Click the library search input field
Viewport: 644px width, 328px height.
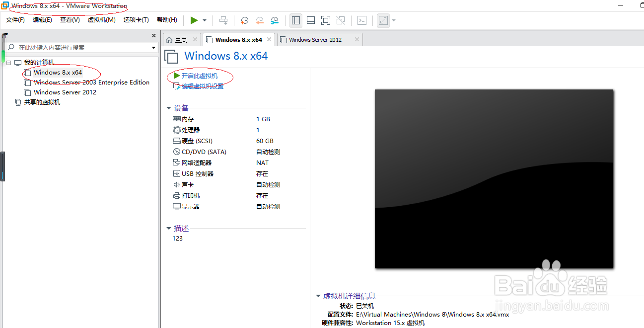(79, 47)
